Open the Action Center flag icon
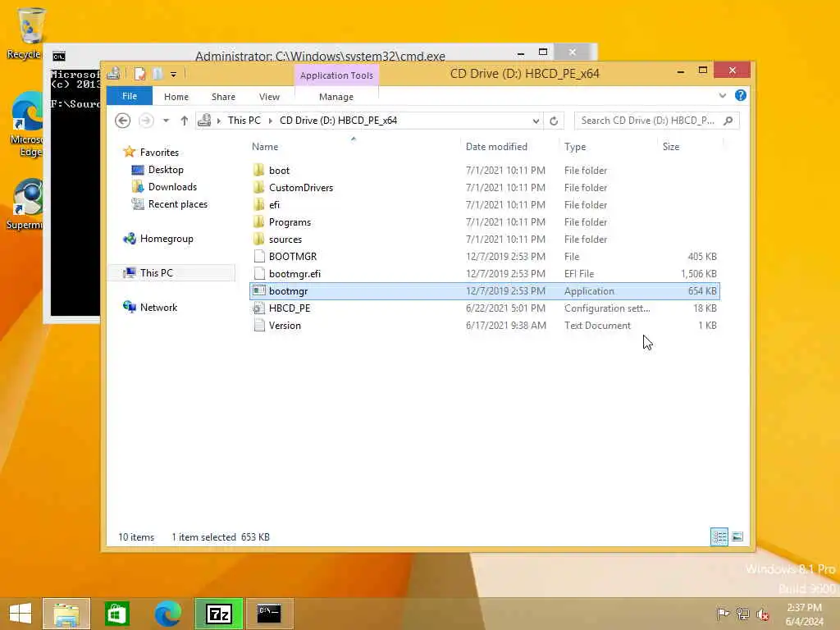 [723, 614]
